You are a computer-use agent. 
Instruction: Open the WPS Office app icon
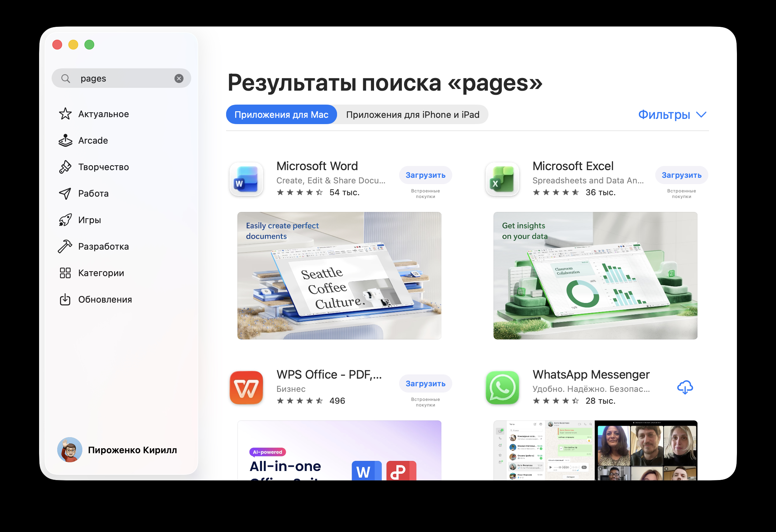(246, 388)
